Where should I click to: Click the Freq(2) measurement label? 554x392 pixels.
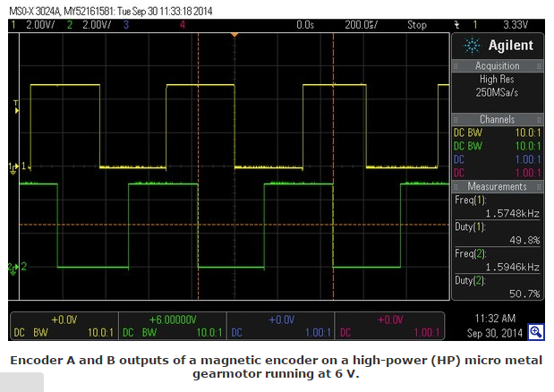click(471, 253)
